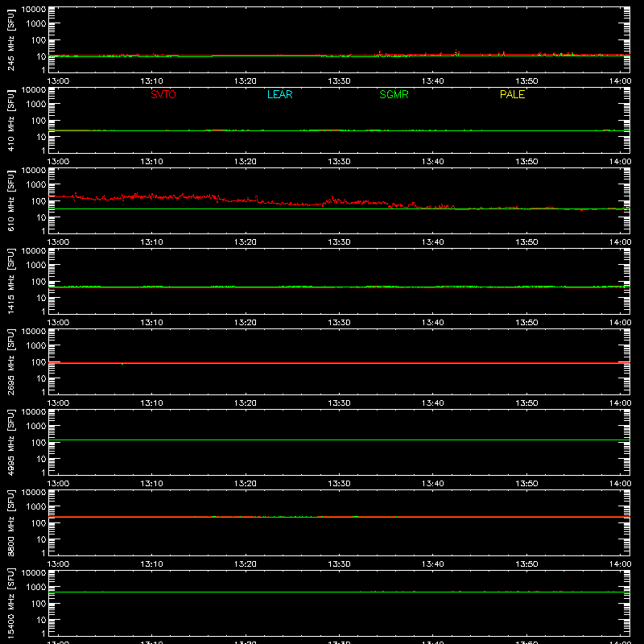Screen dimensions: 644x644
Task: Select the 610 MHz [SFU] axis title
Action: 10,201
